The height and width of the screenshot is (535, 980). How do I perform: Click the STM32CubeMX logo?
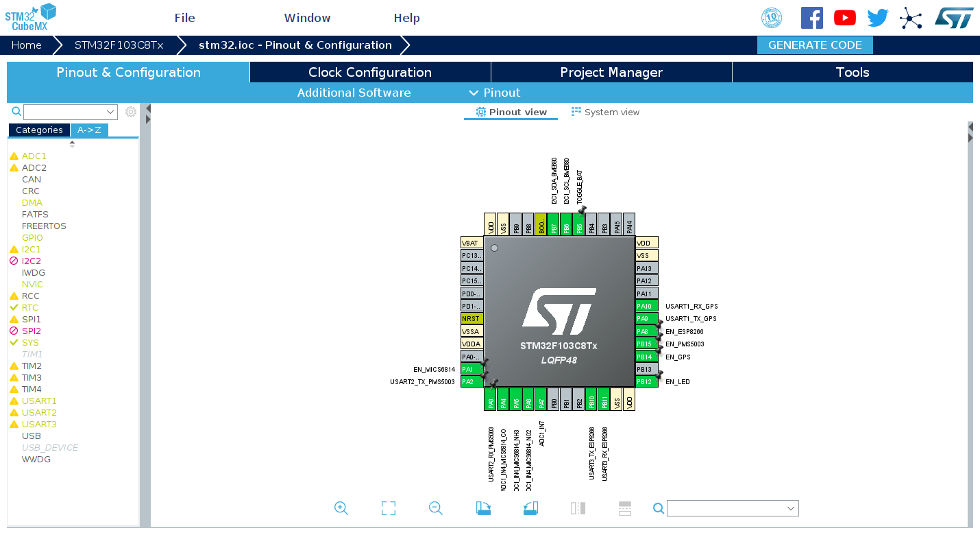point(31,17)
